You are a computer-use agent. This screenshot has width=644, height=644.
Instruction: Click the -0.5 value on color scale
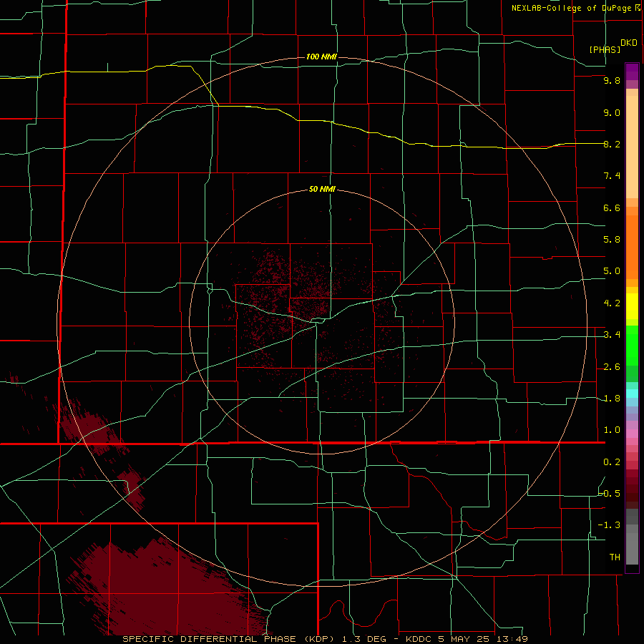[610, 494]
